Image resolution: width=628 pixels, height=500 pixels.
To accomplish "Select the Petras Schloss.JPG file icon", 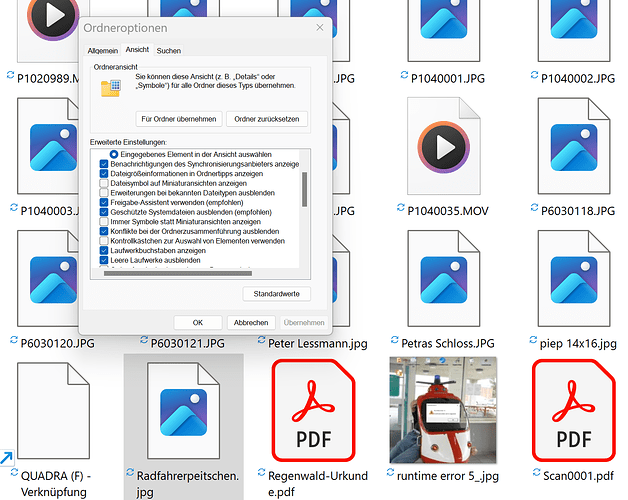I will (443, 279).
